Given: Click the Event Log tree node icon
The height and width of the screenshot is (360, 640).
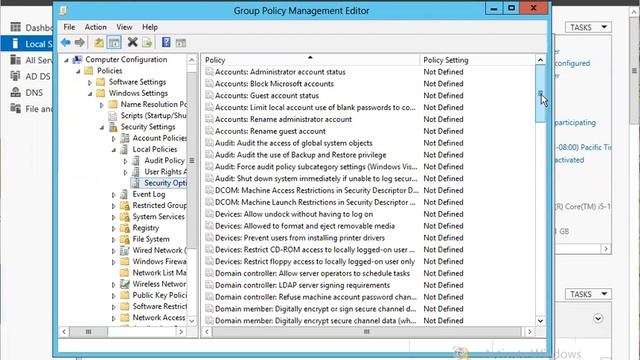Looking at the screenshot, I should pyautogui.click(x=124, y=194).
